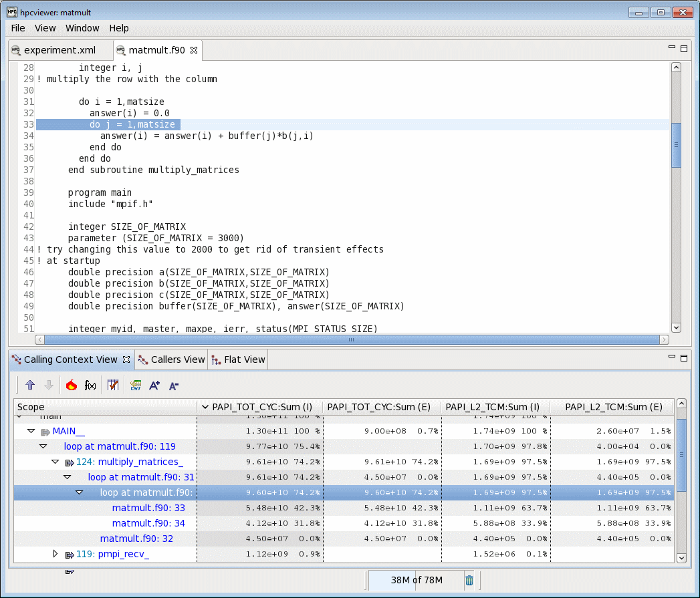Open the derived metric f(x) editor
This screenshot has height=598, width=700.
coord(90,386)
